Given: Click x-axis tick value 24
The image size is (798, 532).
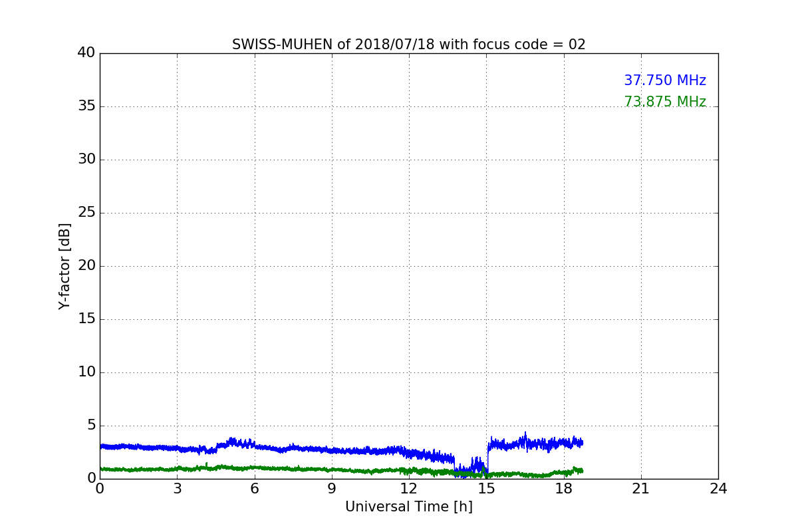Looking at the screenshot, I should (x=718, y=489).
